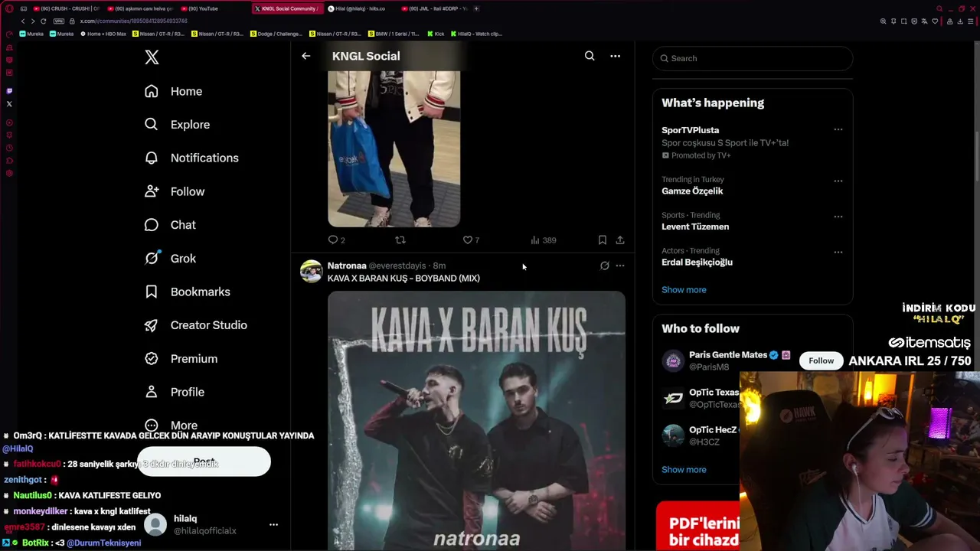This screenshot has height=551, width=980.
Task: Click Show more under Who to follow
Action: click(x=684, y=470)
